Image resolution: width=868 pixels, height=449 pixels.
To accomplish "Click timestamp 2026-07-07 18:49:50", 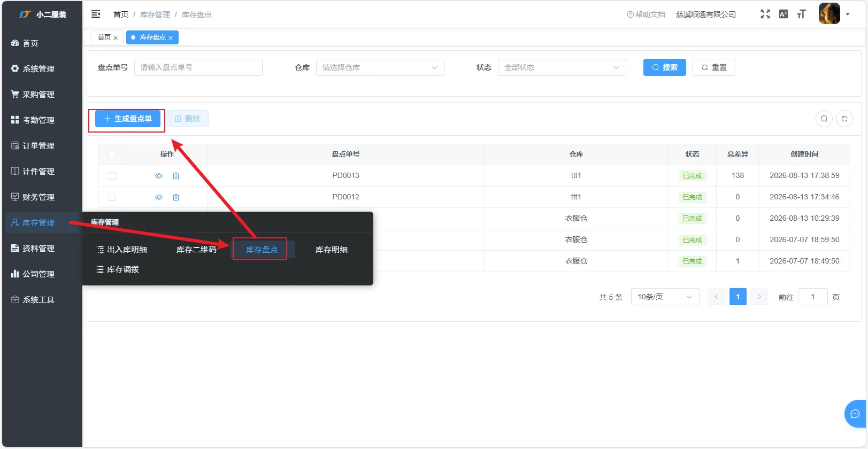I will [804, 261].
